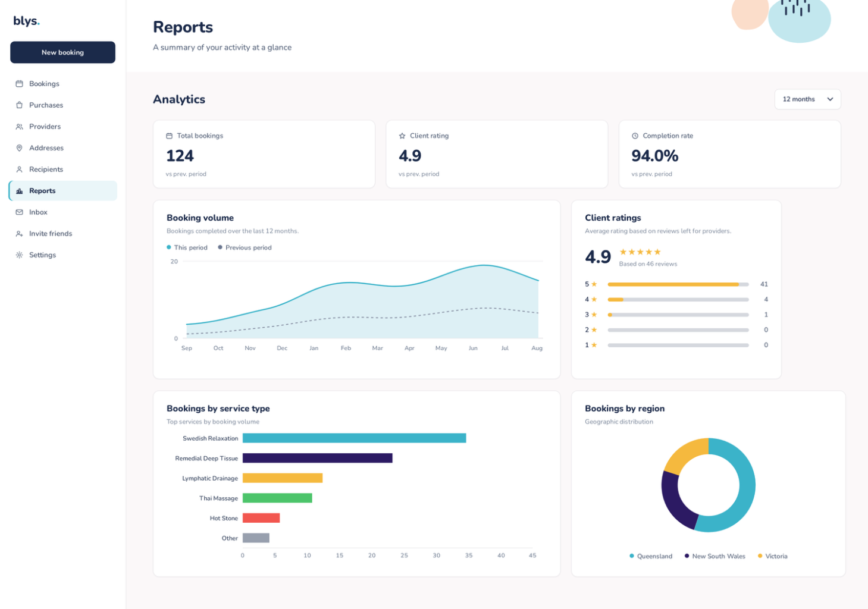868x609 pixels.
Task: Toggle New South Wales legend entry
Action: (715, 556)
